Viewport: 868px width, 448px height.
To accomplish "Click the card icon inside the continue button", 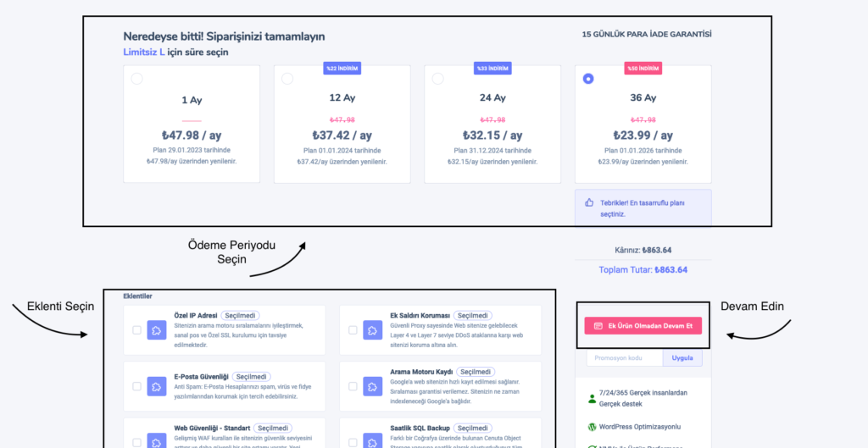I will click(x=598, y=326).
